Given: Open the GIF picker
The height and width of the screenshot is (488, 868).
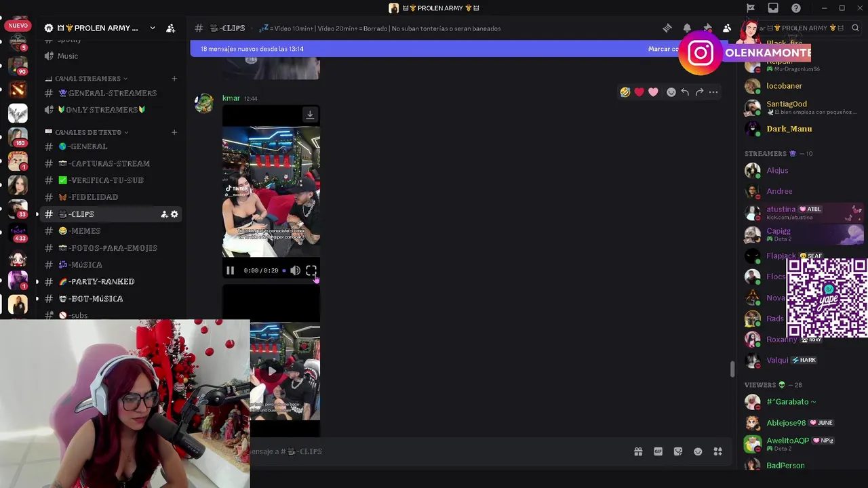Looking at the screenshot, I should point(658,451).
